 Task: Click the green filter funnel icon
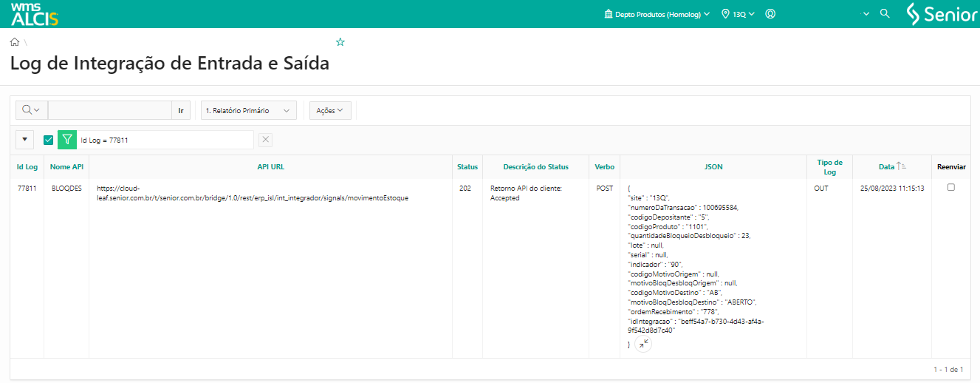[67, 140]
